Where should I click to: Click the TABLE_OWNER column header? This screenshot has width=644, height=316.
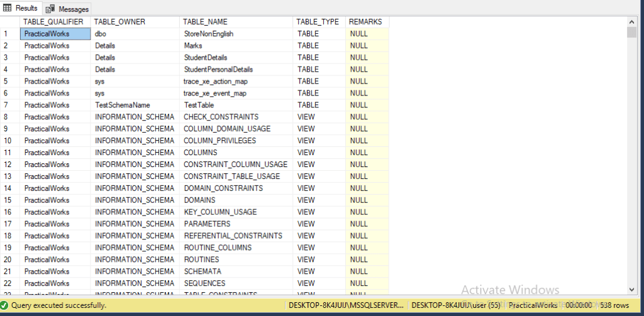119,21
